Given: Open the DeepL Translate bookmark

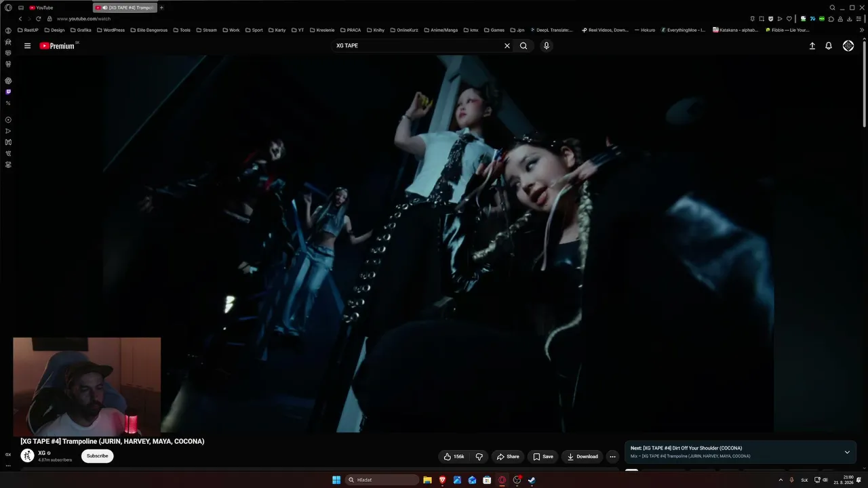Looking at the screenshot, I should pos(551,30).
